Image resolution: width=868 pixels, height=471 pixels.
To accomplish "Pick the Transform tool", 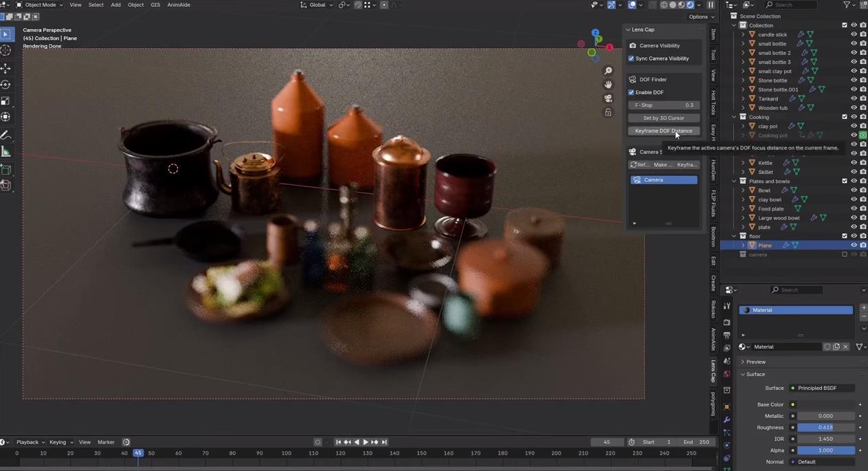I will point(6,118).
